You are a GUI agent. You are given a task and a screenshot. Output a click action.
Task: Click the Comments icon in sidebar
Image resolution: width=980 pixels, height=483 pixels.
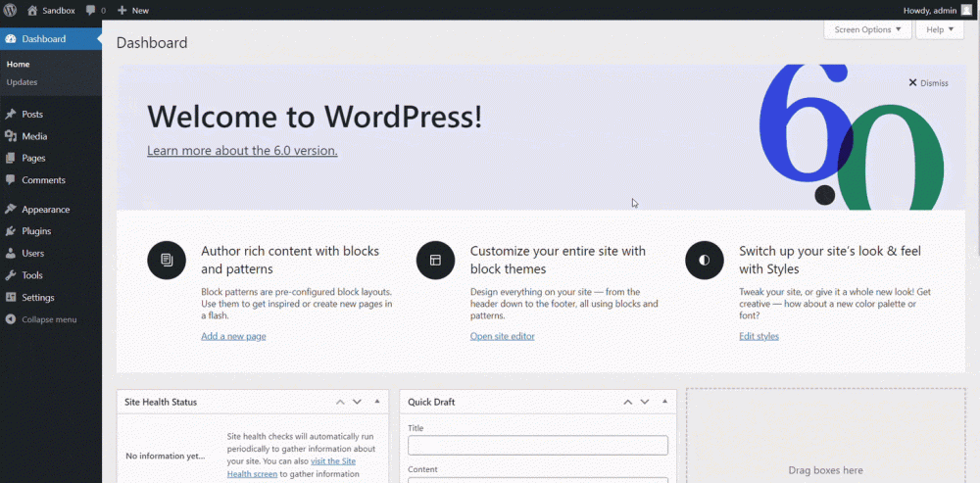(11, 180)
